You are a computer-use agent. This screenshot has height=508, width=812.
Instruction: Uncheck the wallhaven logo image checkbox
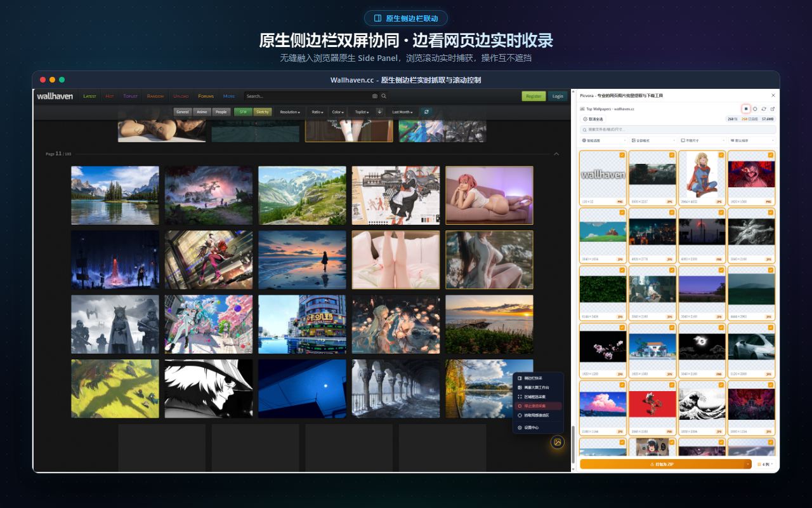pyautogui.click(x=622, y=155)
